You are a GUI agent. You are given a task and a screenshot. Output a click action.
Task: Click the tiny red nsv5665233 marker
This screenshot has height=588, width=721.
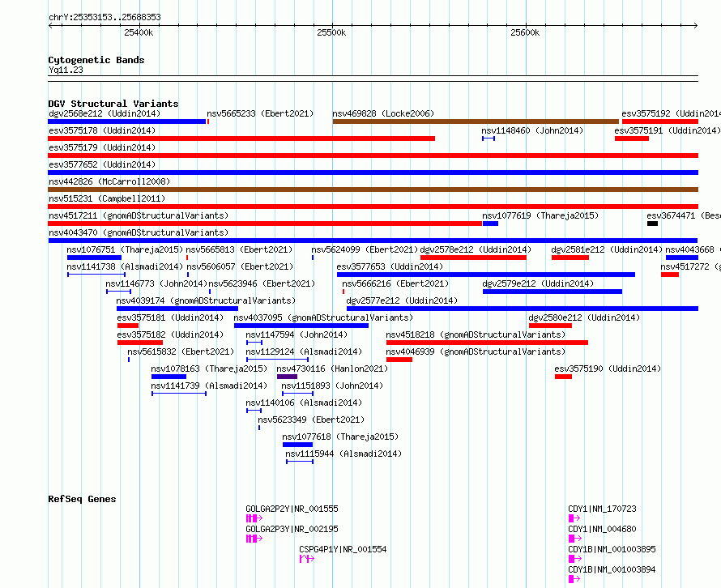[x=208, y=121]
